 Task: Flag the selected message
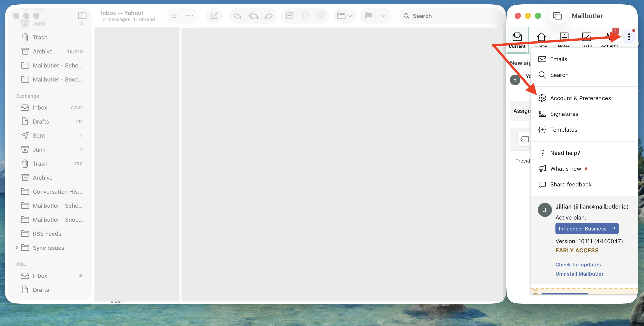click(x=368, y=16)
